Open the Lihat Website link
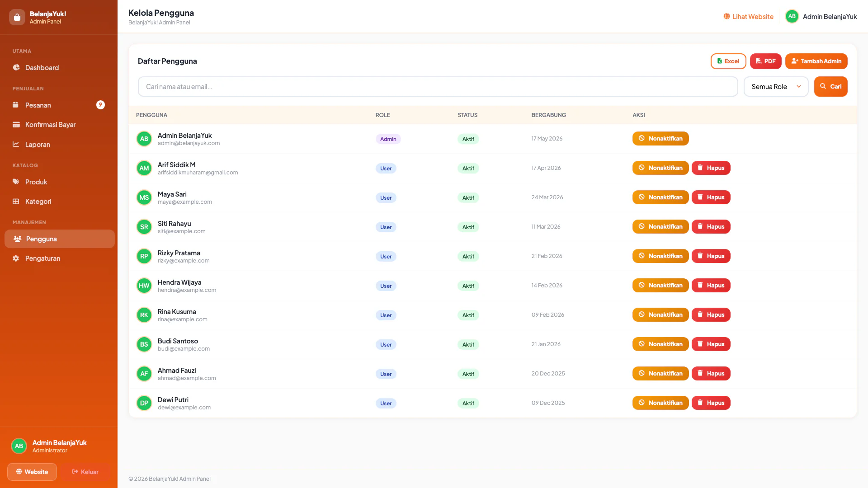Screen dimensions: 868x488 tap(748, 17)
